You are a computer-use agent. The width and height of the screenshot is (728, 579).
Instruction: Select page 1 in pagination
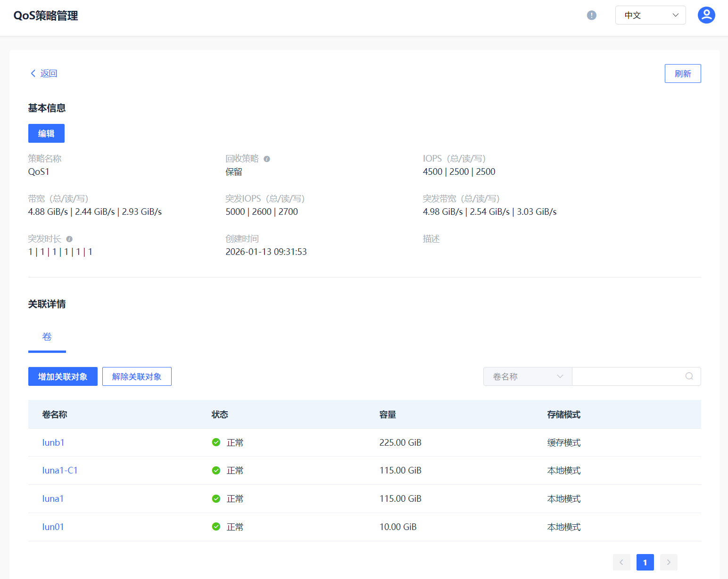[645, 562]
